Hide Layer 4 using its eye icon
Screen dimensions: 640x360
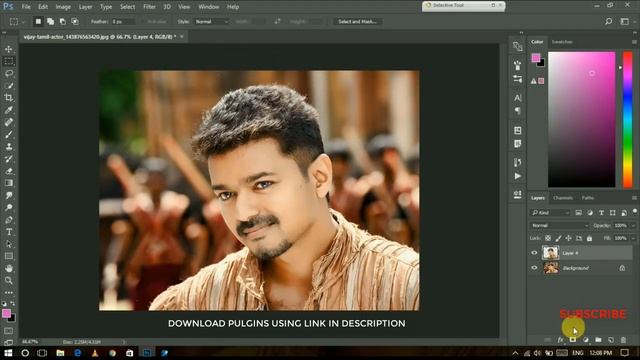tap(534, 253)
